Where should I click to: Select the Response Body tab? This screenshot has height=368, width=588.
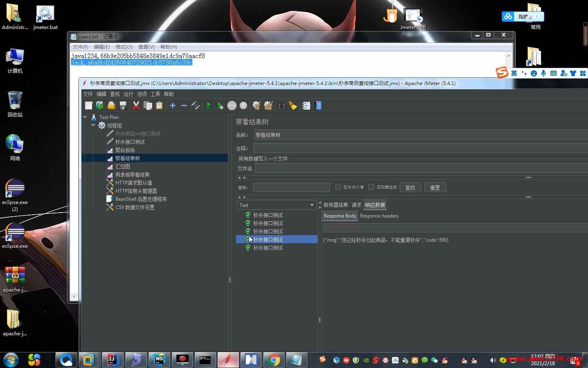coord(340,216)
